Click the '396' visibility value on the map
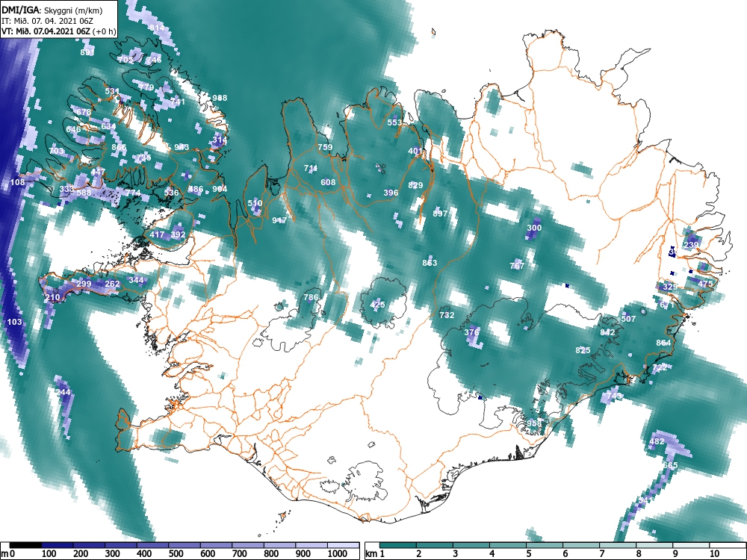 pyautogui.click(x=391, y=193)
